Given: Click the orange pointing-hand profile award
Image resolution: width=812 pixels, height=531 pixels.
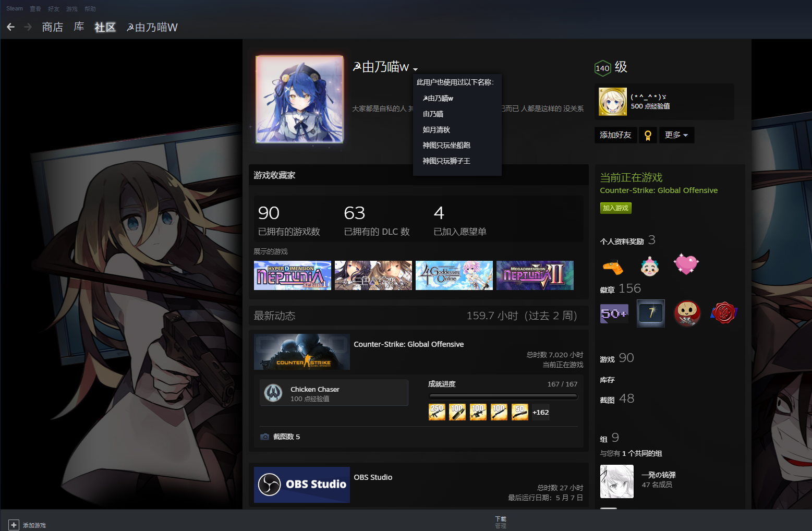Looking at the screenshot, I should [x=613, y=267].
